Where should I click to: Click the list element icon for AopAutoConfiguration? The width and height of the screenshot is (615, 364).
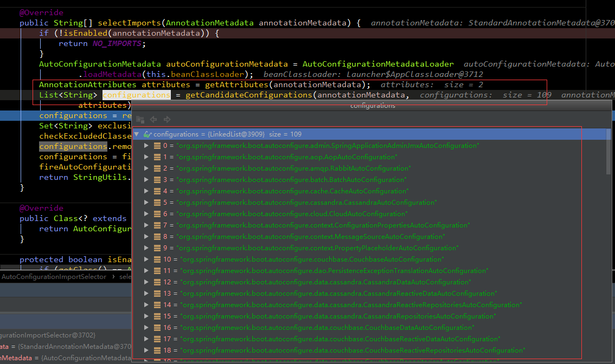[x=157, y=157]
